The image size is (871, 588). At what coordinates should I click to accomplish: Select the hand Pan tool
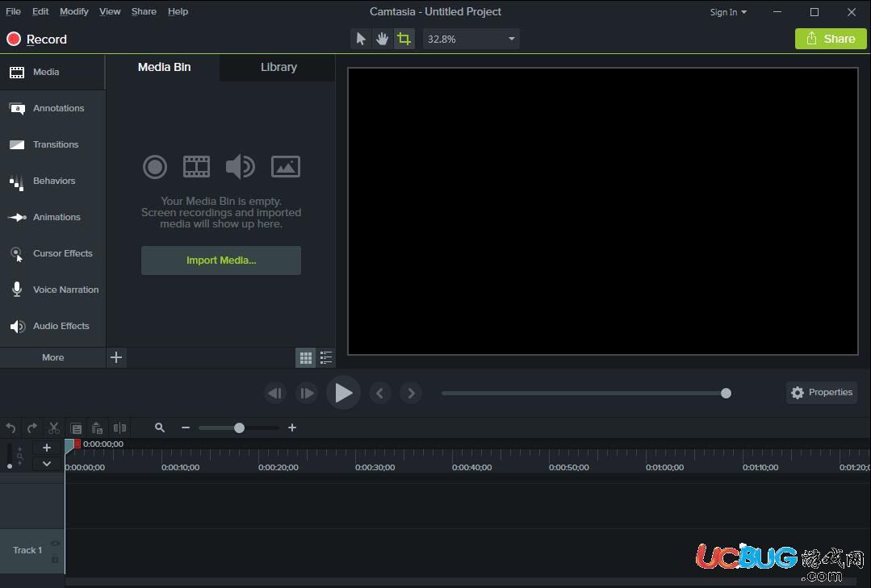click(x=382, y=39)
